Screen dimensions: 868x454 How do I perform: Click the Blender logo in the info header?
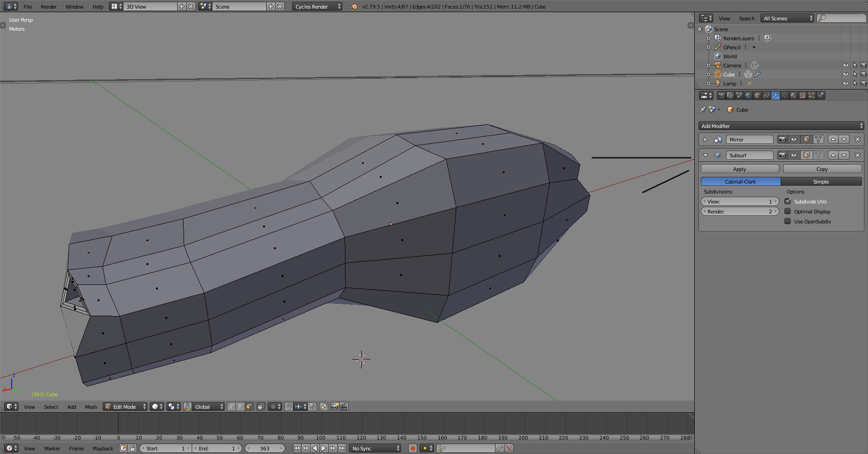[354, 6]
